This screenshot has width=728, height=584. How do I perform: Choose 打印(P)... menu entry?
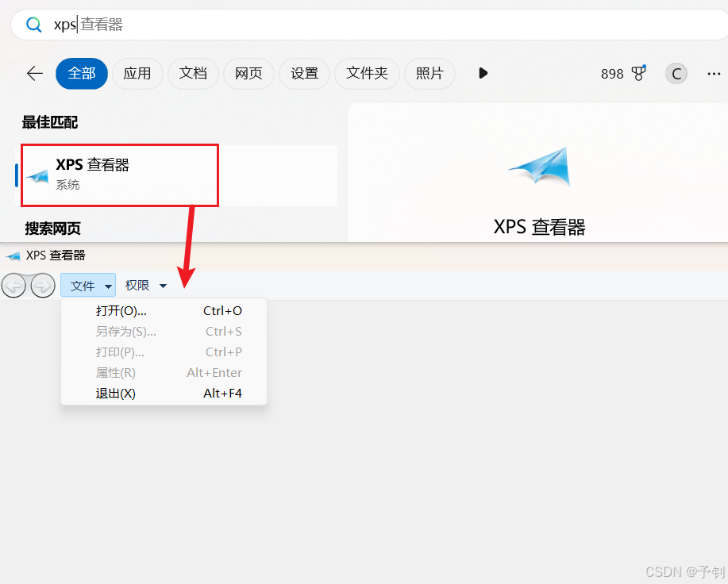(x=164, y=352)
